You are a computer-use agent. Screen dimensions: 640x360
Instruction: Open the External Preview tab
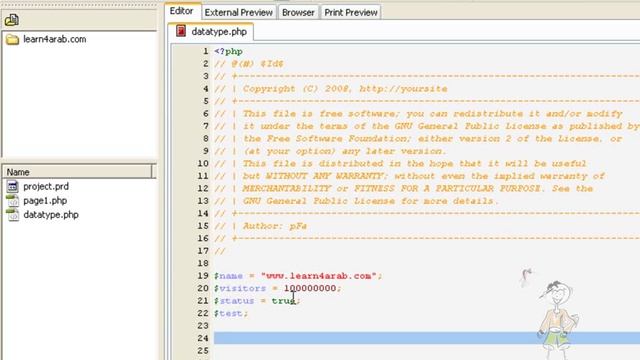tap(238, 13)
